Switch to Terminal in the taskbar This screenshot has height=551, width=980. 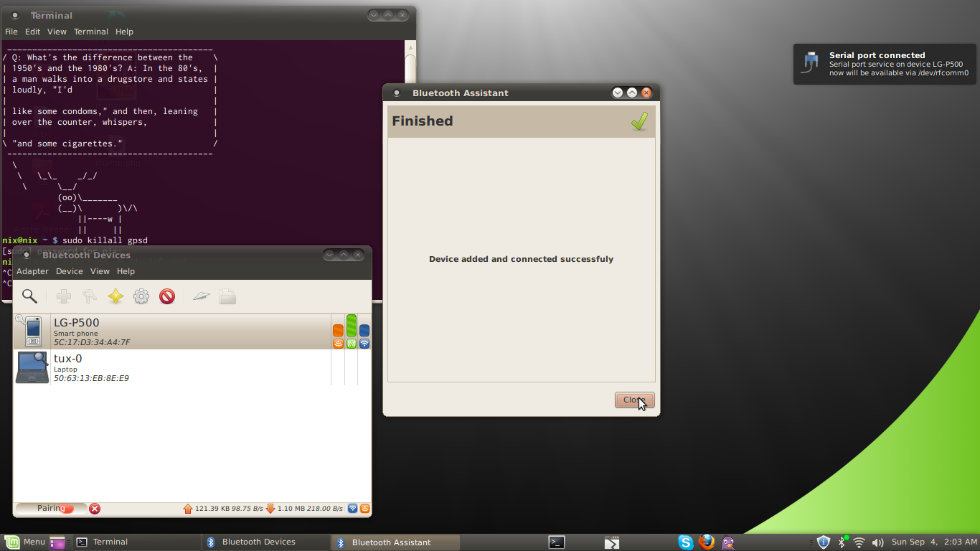pyautogui.click(x=136, y=542)
